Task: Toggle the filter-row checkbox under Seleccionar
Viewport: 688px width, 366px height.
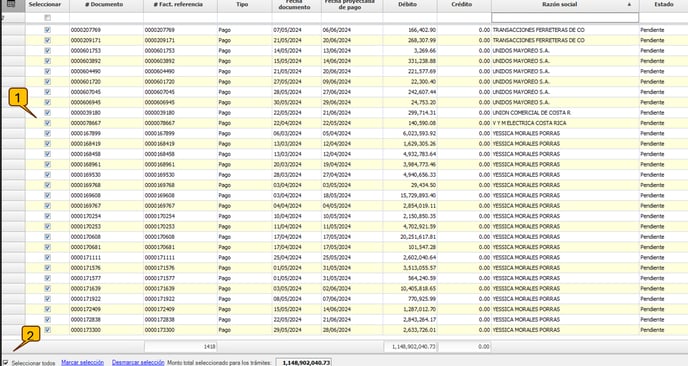Action: [x=47, y=18]
